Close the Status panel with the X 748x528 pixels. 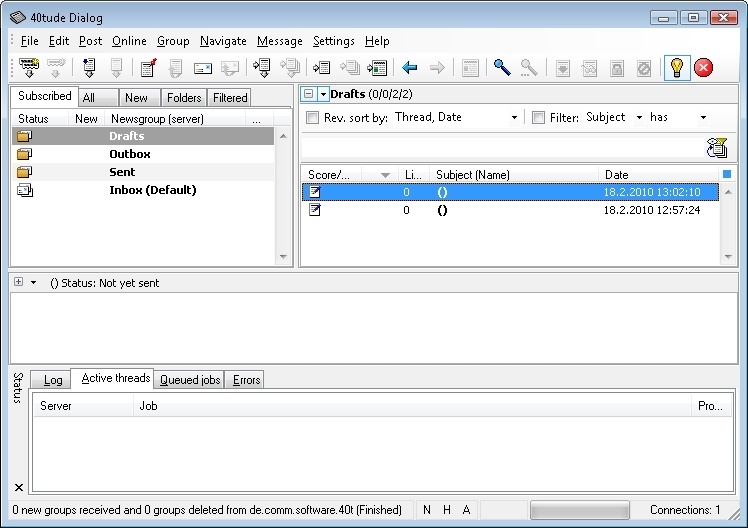point(19,487)
